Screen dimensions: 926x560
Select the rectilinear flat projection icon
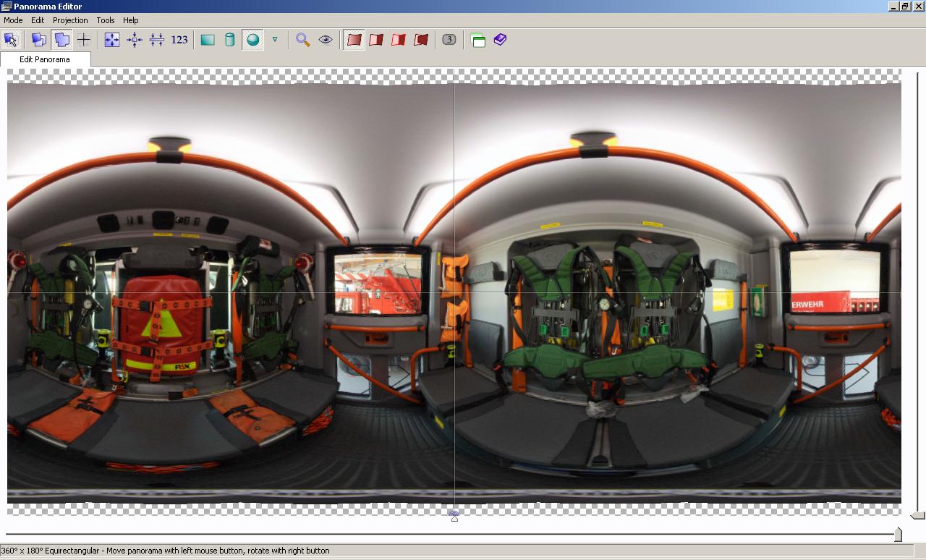[208, 40]
